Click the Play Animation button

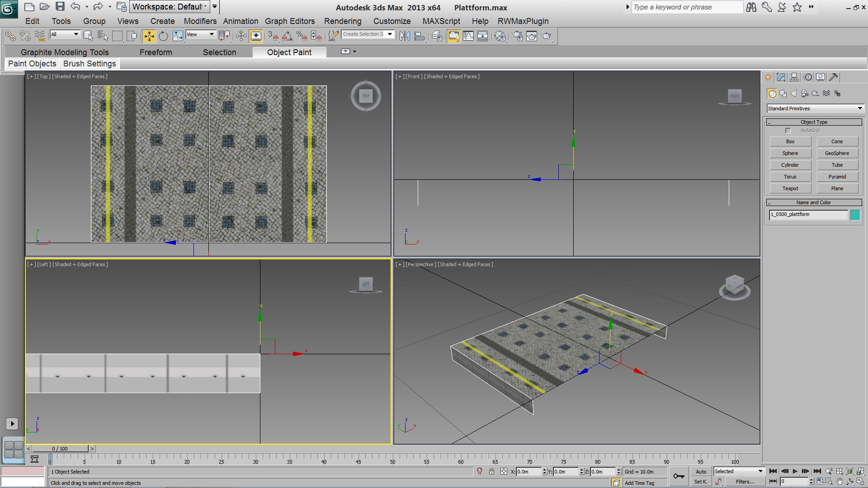point(795,471)
